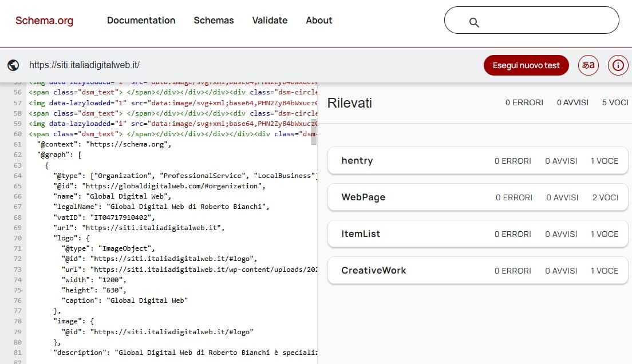The image size is (632, 364).
Task: Expand the CreativeWork result row
Action: coord(478,271)
